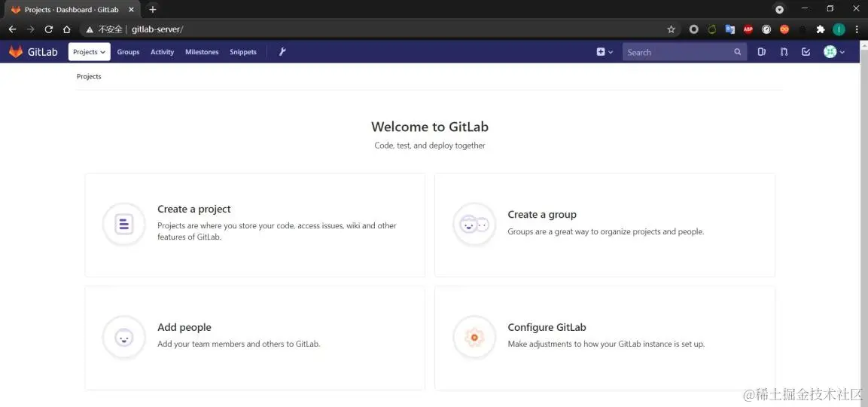This screenshot has height=407, width=868.
Task: Close the Projects Dashboard tab
Action: pyautogui.click(x=131, y=10)
